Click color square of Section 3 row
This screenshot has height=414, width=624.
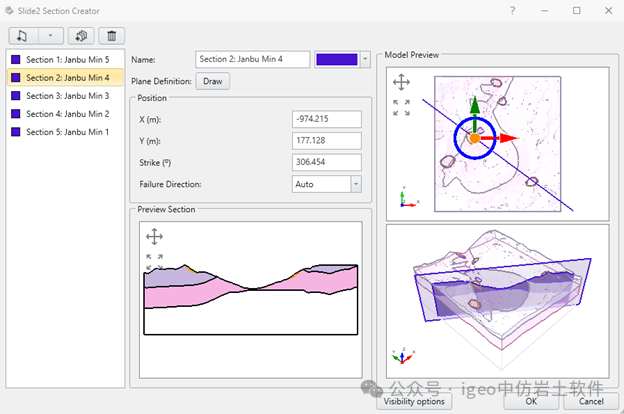click(x=16, y=96)
